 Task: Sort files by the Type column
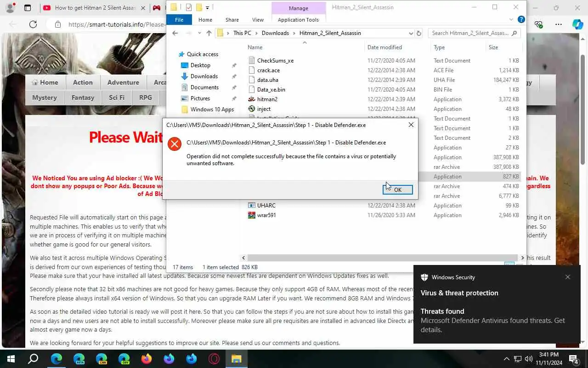pyautogui.click(x=439, y=47)
